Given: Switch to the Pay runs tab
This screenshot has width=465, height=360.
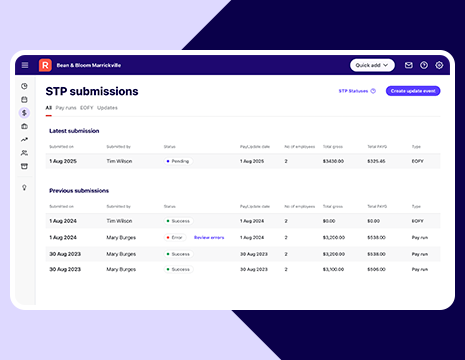Looking at the screenshot, I should (66, 108).
